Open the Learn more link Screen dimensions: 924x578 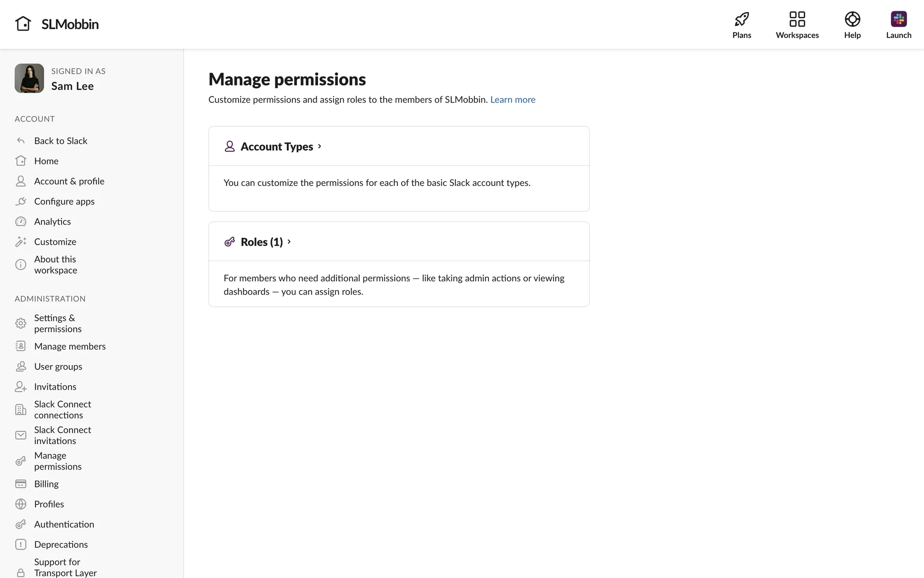[x=513, y=100]
